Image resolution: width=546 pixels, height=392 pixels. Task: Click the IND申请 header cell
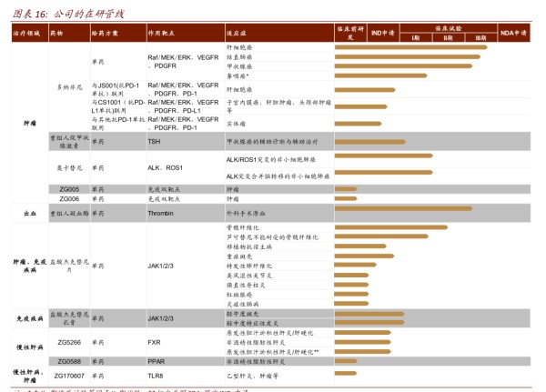pos(383,33)
